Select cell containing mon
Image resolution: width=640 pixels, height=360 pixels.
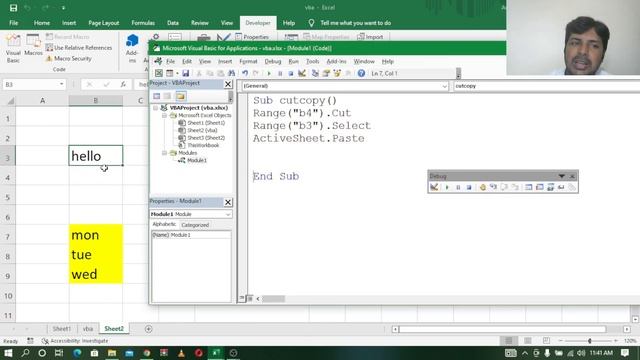coord(96,235)
